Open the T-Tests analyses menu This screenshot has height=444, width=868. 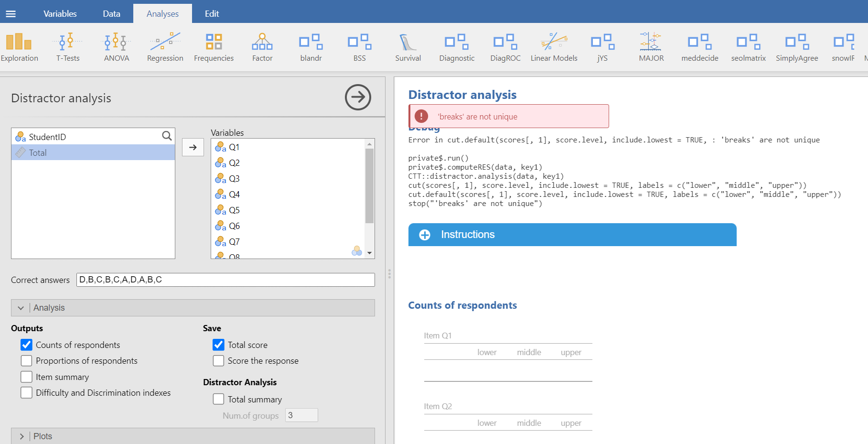pyautogui.click(x=68, y=47)
